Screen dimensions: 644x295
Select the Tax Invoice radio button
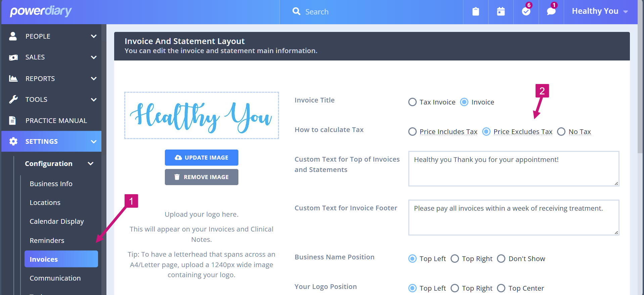coord(412,102)
